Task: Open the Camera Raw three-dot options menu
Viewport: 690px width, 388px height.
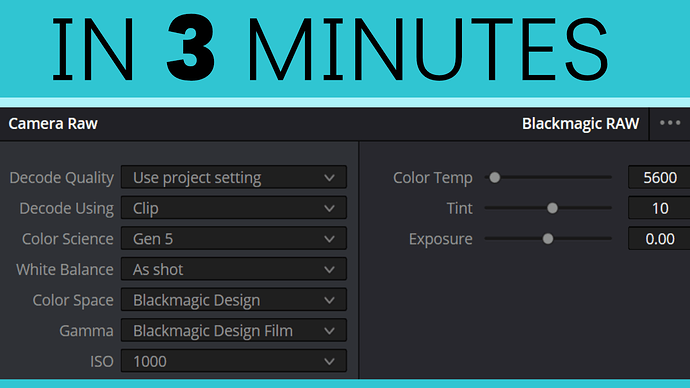Action: point(670,123)
